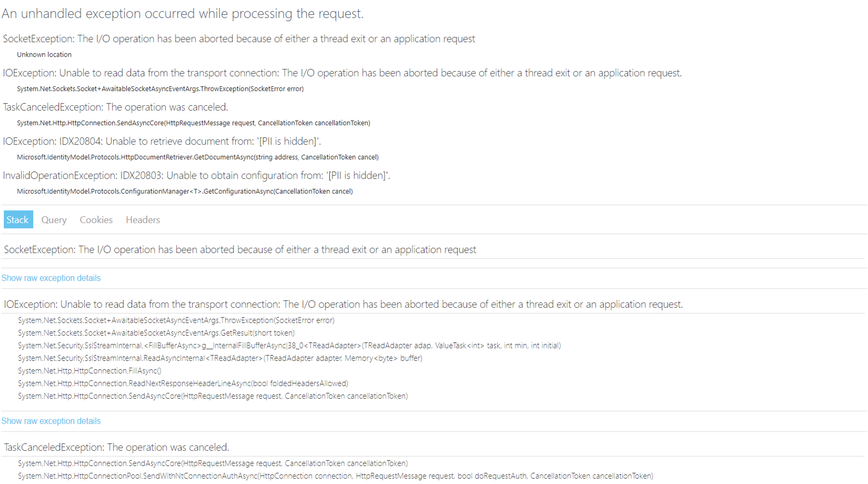Click the ReadNextResponseHeaderLineAsync stack frame
The width and height of the screenshot is (868, 484).
point(183,384)
